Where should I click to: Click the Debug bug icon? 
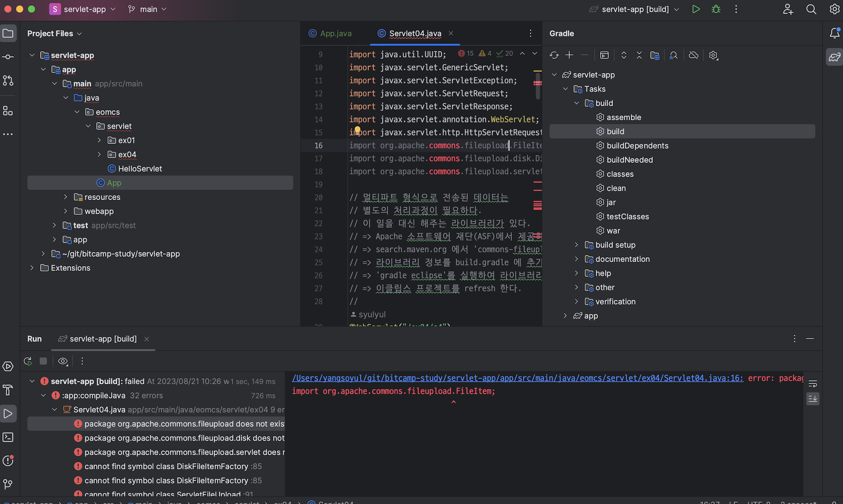(x=716, y=9)
